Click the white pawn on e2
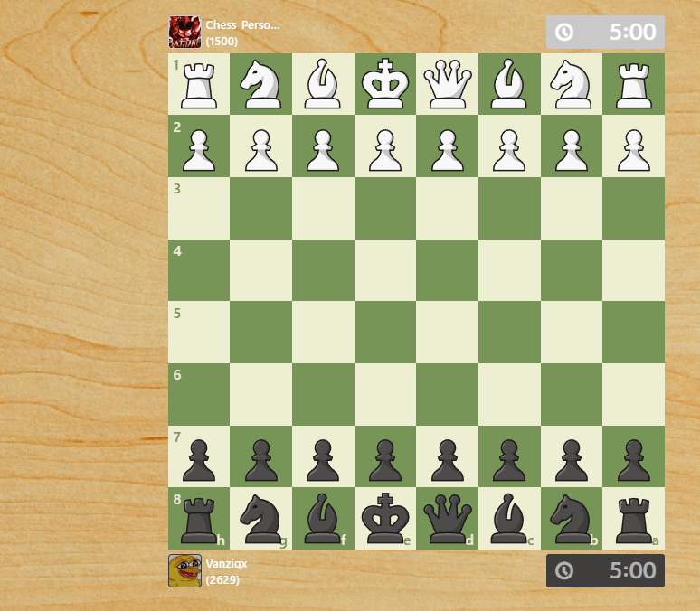The width and height of the screenshot is (700, 611). (x=385, y=150)
